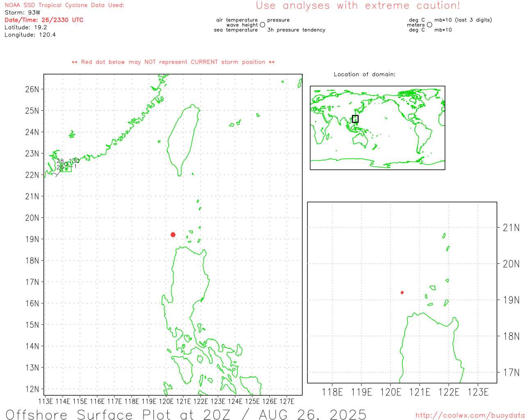525x420 pixels.
Task: Click the red storm dot on the main map
Action: (x=173, y=235)
